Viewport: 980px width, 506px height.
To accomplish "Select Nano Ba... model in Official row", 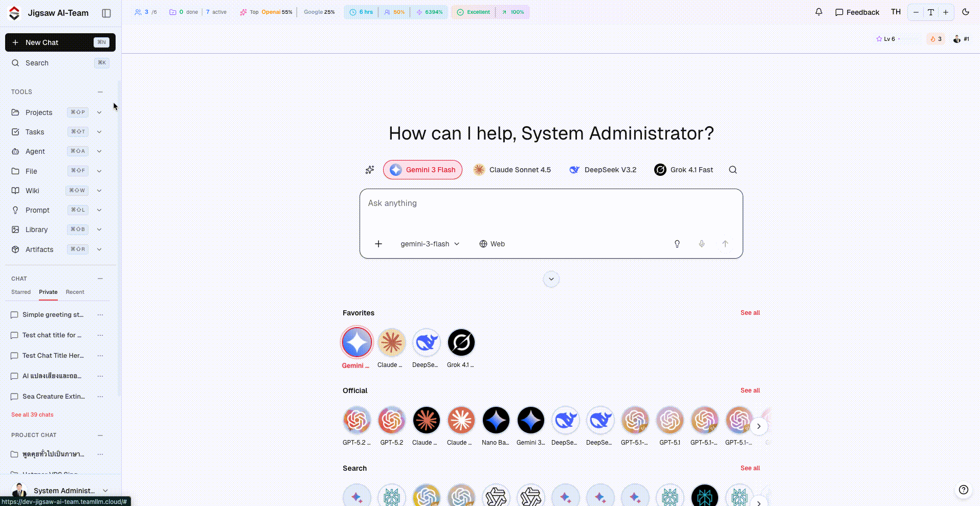I will [x=496, y=420].
